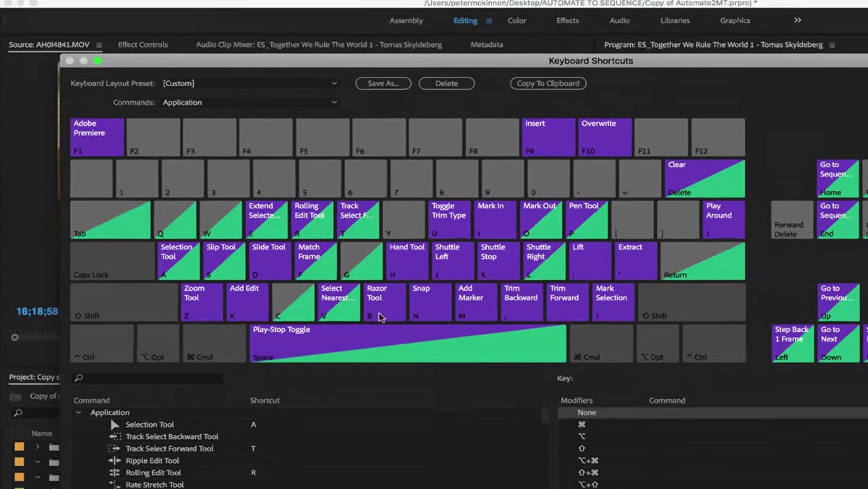868x489 pixels.
Task: Click the Selection Tool arrow icon in command list
Action: click(114, 425)
